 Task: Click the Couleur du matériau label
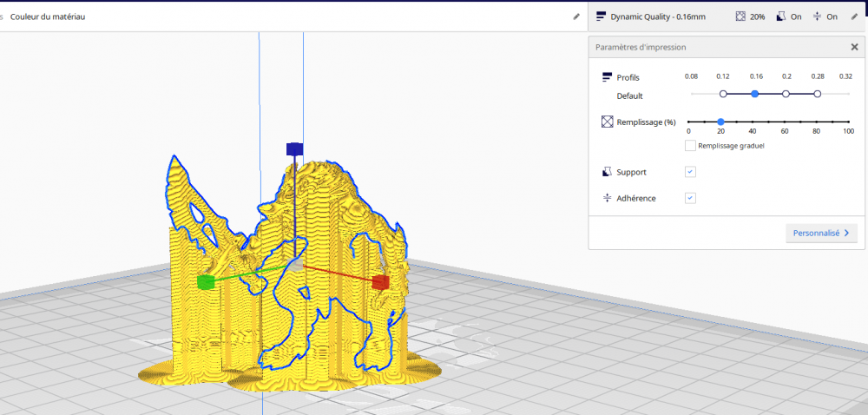coord(48,16)
